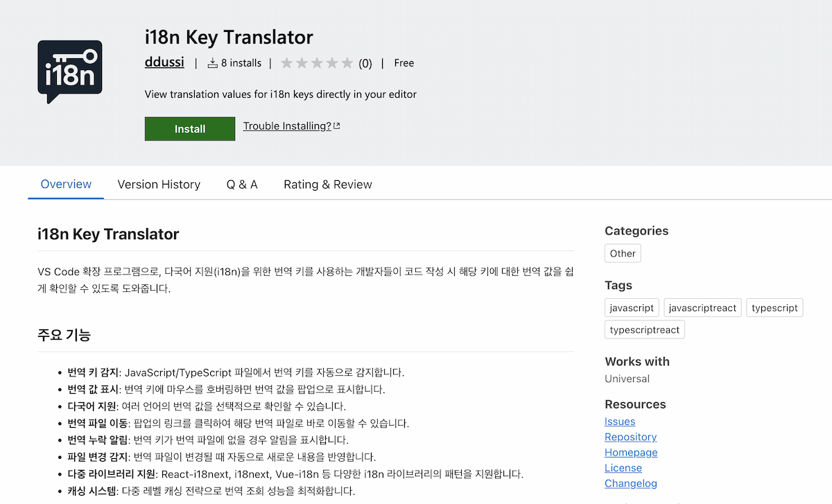Select the Other category chip
Screen dimensions: 832x504
click(x=622, y=253)
